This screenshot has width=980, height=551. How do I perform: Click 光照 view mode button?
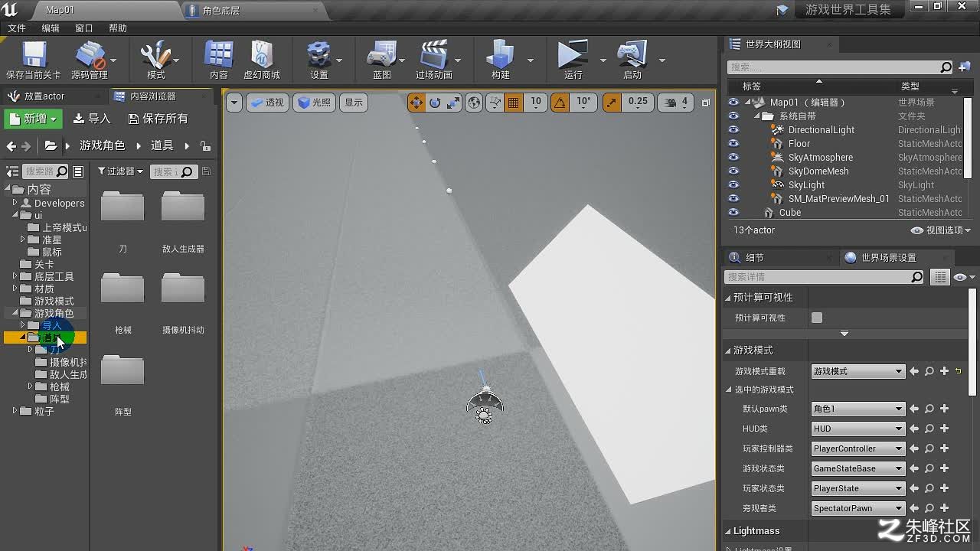pos(314,103)
